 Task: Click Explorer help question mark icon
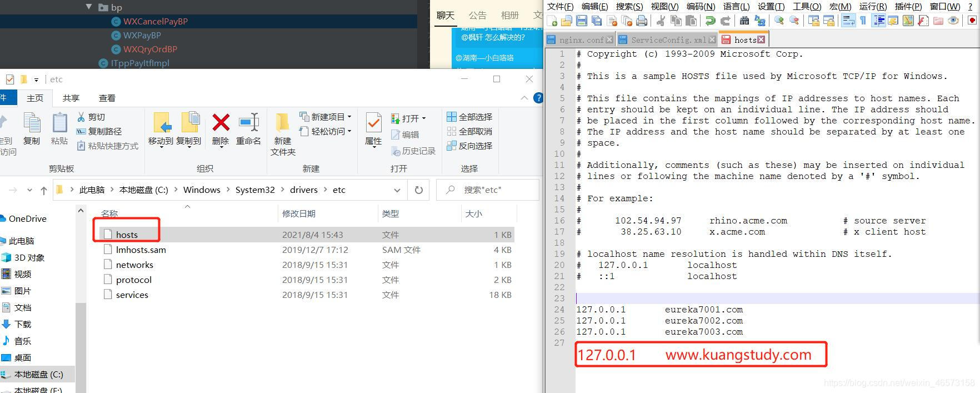[538, 98]
